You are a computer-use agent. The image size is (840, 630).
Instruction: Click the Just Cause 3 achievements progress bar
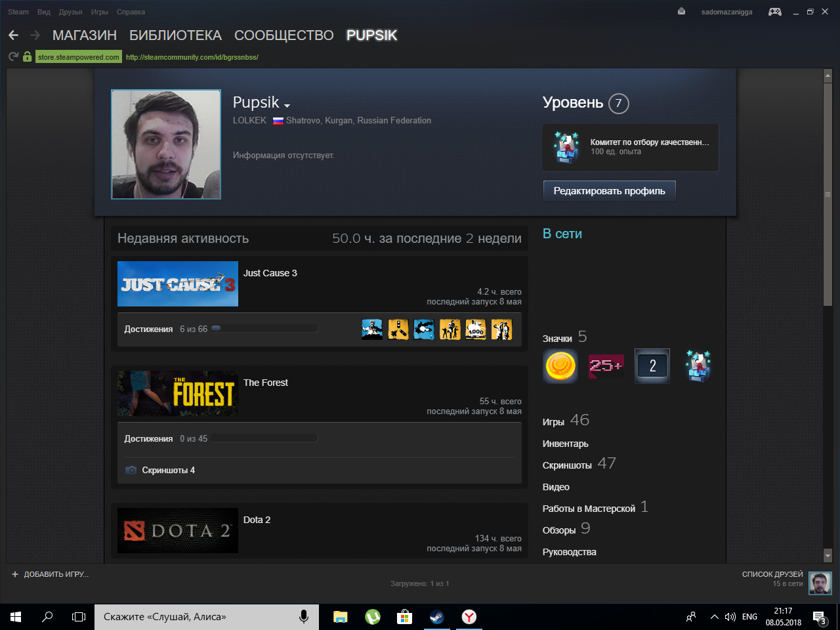[264, 329]
